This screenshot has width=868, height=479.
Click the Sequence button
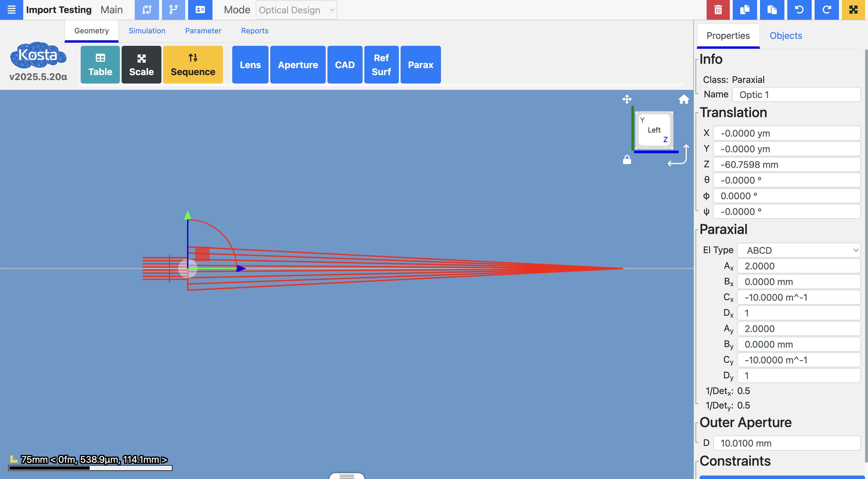193,65
